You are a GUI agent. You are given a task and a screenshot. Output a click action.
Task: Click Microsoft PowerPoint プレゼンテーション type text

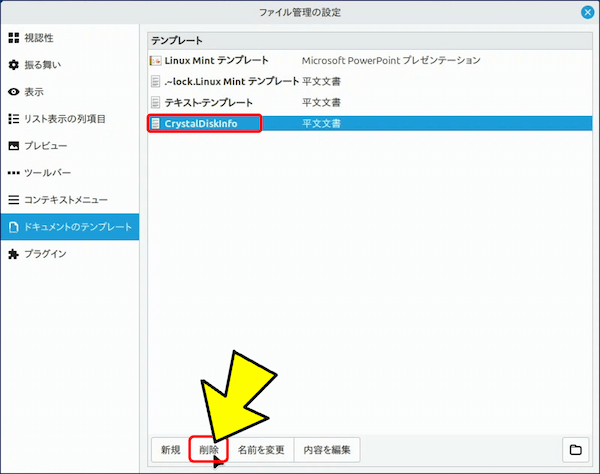point(391,60)
